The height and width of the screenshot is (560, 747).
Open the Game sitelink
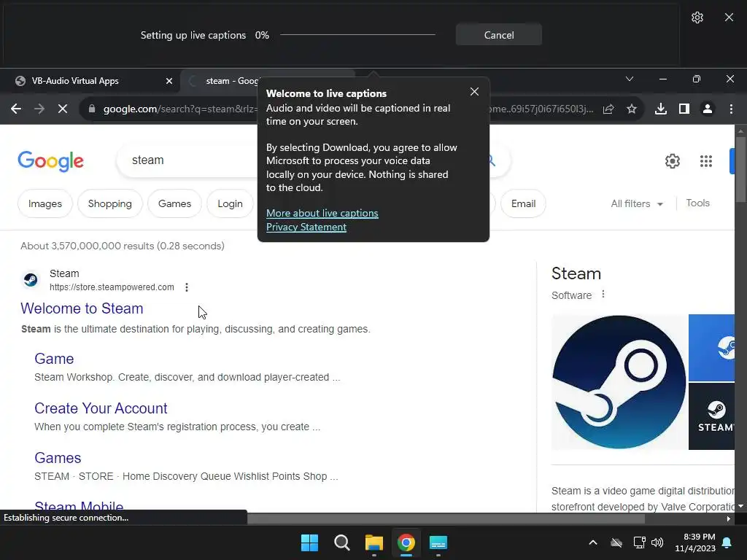click(x=54, y=359)
